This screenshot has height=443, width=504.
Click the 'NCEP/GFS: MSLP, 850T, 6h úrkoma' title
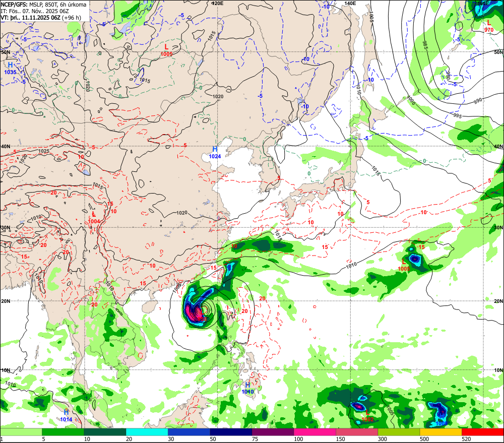(x=43, y=5)
